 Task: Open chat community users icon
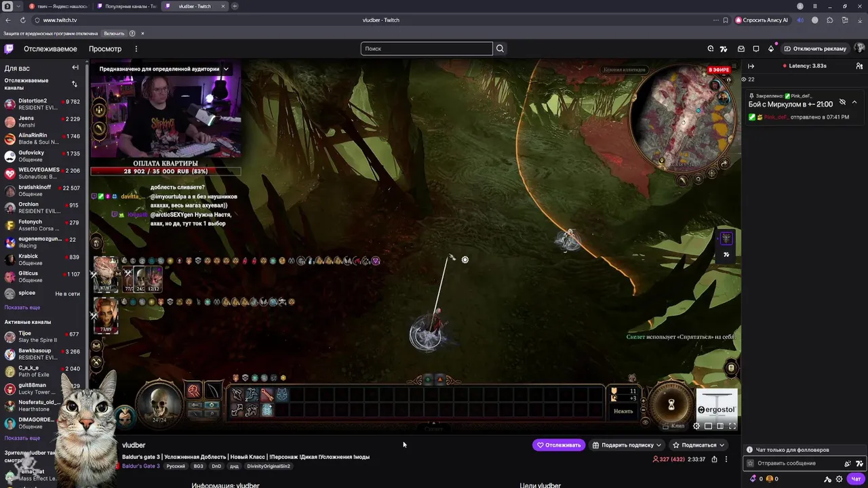click(859, 66)
